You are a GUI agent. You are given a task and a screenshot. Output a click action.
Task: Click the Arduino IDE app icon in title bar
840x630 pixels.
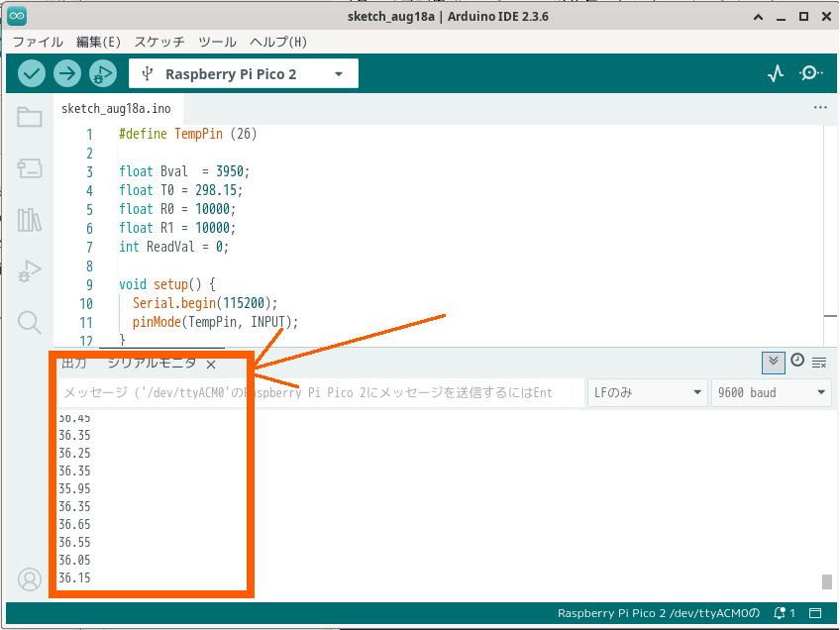(x=17, y=17)
